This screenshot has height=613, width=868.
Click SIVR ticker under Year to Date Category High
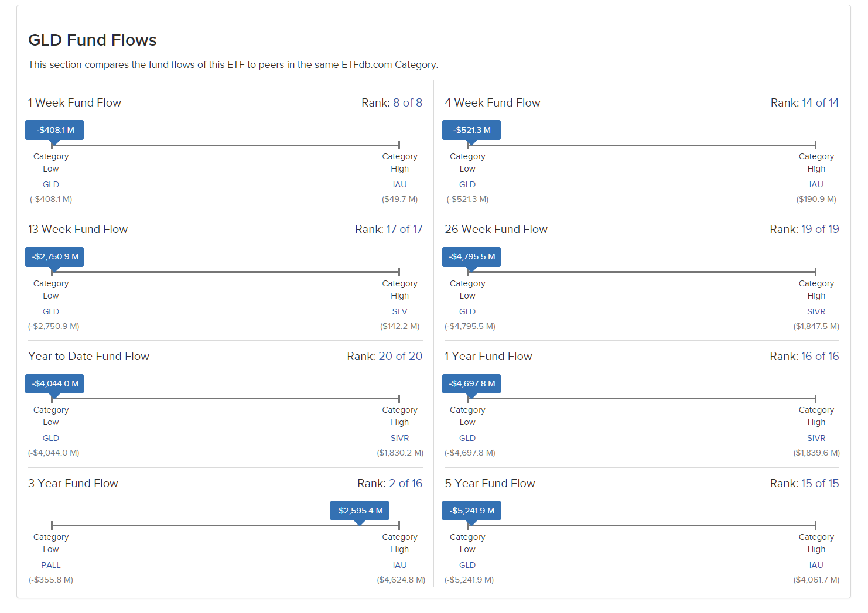pos(399,438)
